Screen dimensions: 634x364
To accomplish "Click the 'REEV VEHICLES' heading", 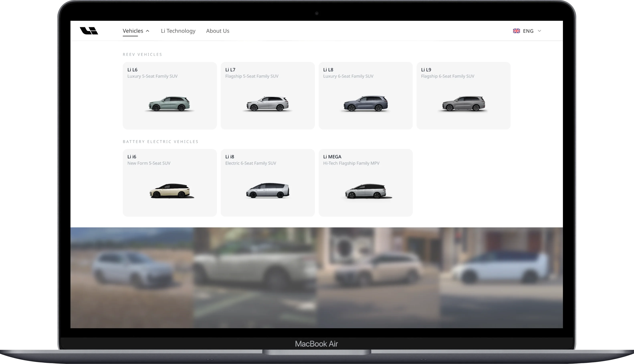I will 142,54.
